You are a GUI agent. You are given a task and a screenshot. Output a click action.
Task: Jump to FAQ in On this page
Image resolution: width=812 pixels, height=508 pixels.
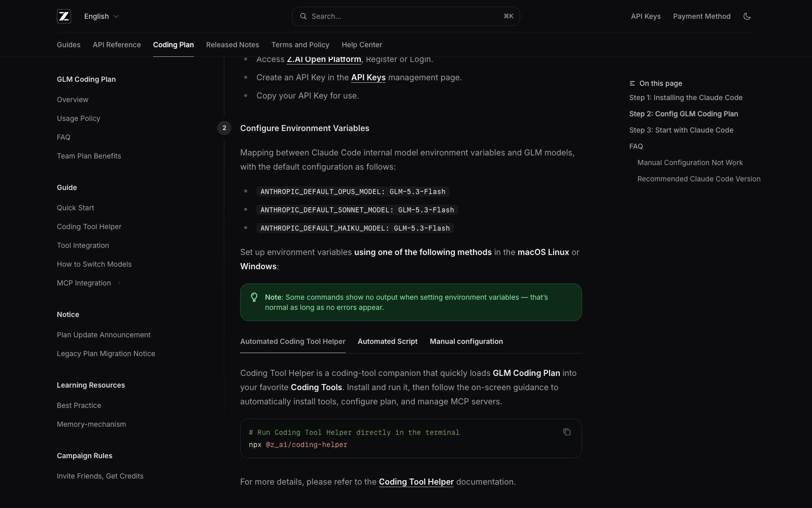[636, 146]
